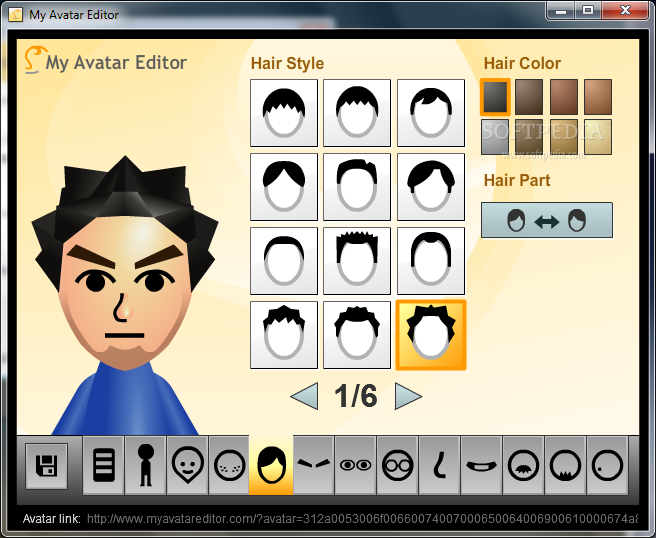Open the glasses category icon
This screenshot has width=656, height=538.
[x=397, y=465]
